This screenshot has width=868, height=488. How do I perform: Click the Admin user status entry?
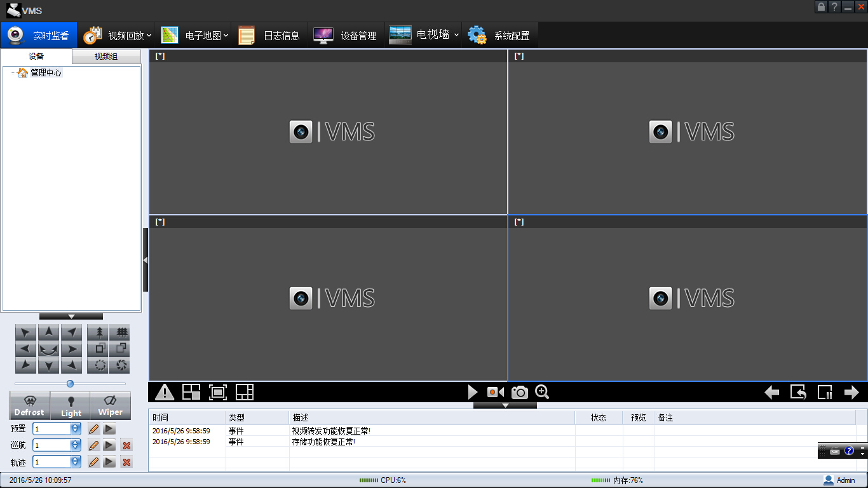[x=839, y=480]
